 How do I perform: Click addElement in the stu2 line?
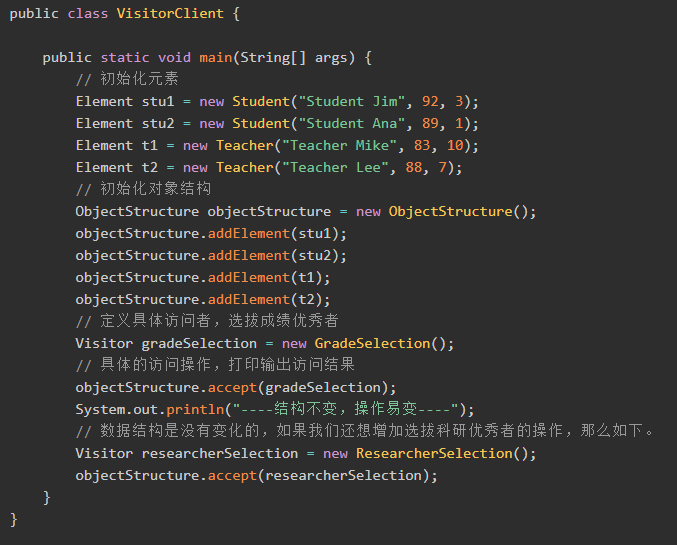(249, 256)
